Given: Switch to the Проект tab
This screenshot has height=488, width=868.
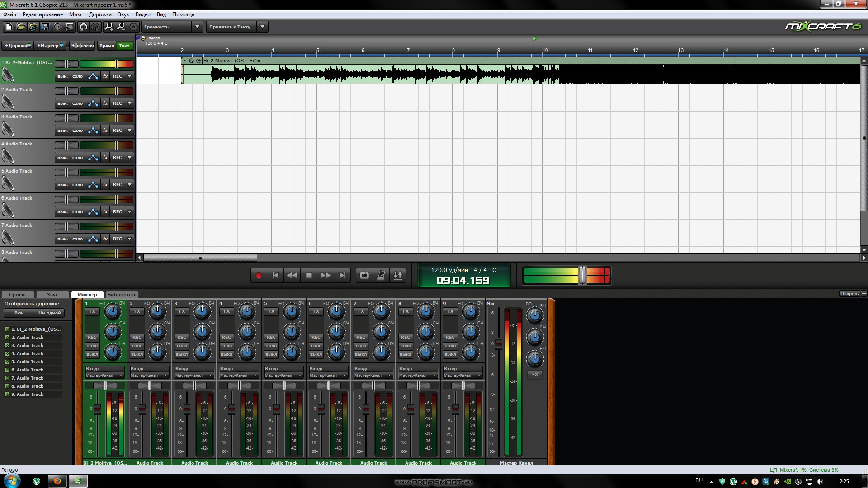Looking at the screenshot, I should pyautogui.click(x=18, y=295).
